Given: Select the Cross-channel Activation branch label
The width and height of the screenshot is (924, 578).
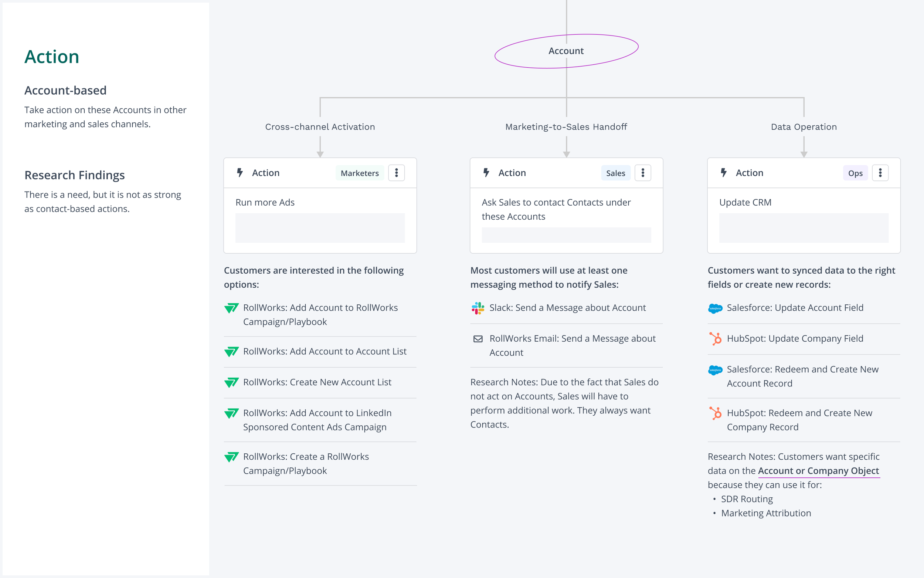Looking at the screenshot, I should pyautogui.click(x=320, y=127).
